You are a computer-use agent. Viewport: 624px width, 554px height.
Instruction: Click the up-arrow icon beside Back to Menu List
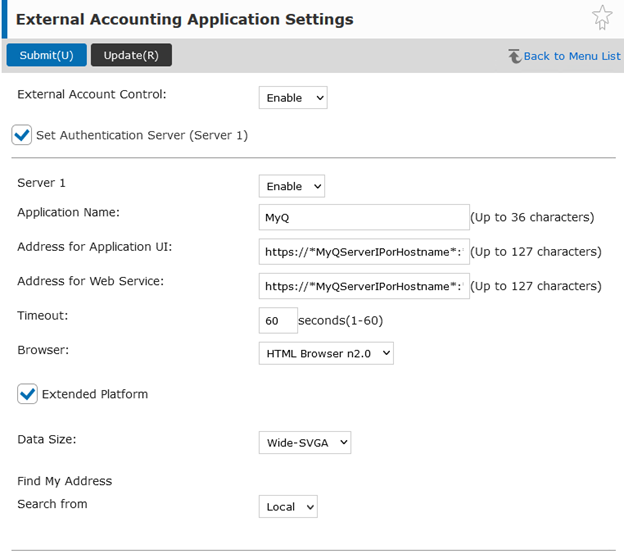(514, 56)
